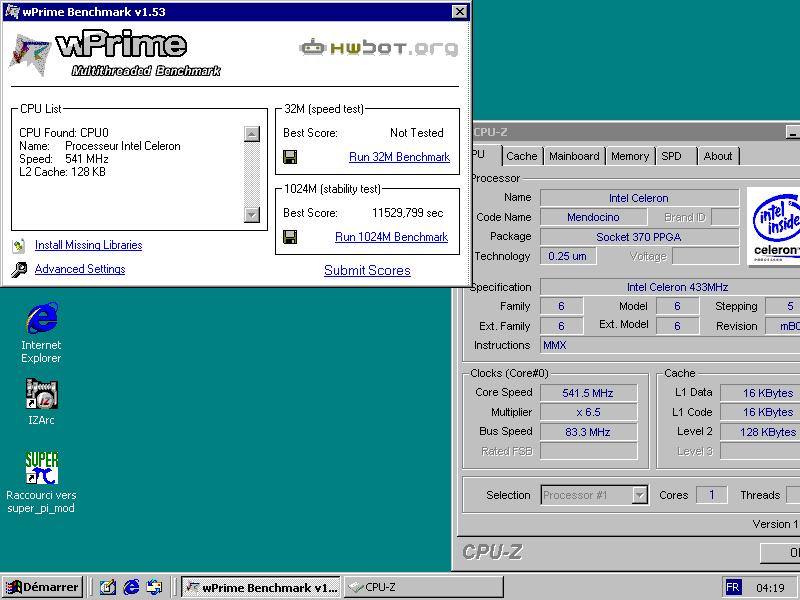Click the Show Desktop quick launch icon
Screen dimensions: 800x600
[x=155, y=587]
